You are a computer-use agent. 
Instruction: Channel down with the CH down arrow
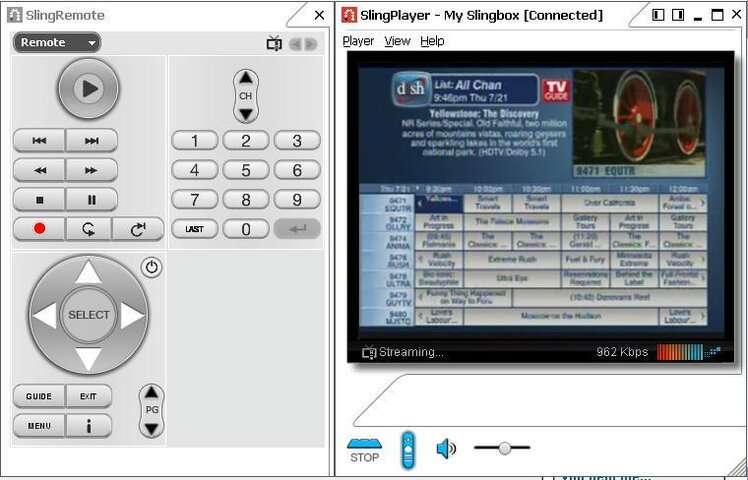coord(246,114)
